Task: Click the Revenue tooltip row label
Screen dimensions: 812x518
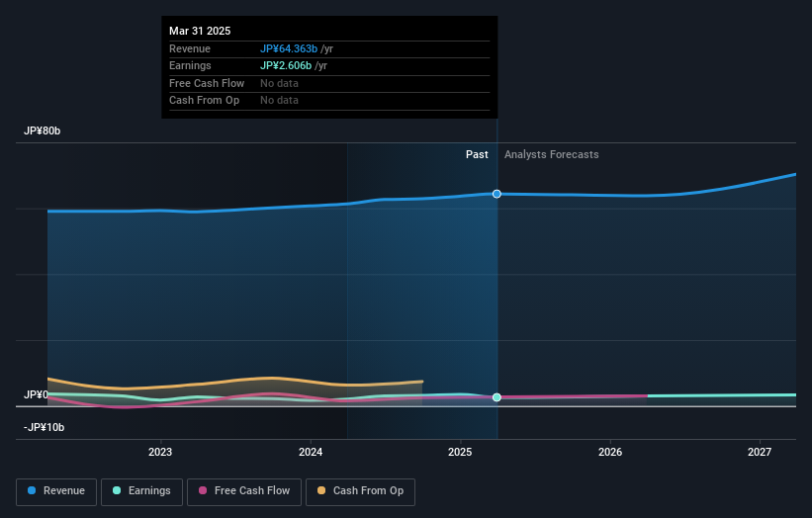Action: coord(190,48)
